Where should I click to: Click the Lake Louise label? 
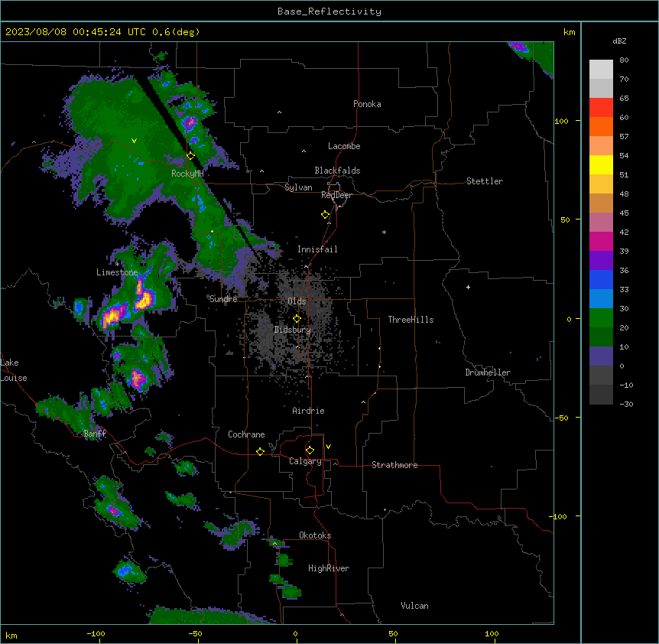pyautogui.click(x=14, y=370)
